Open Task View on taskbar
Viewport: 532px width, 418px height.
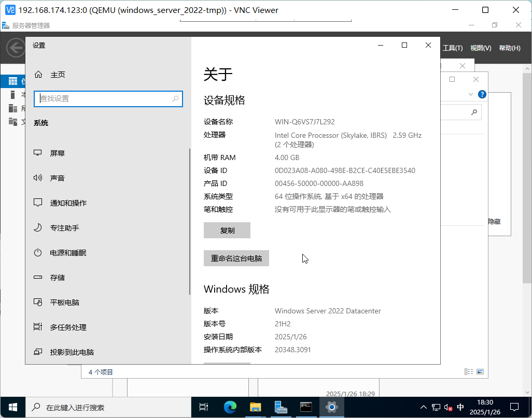point(204,407)
